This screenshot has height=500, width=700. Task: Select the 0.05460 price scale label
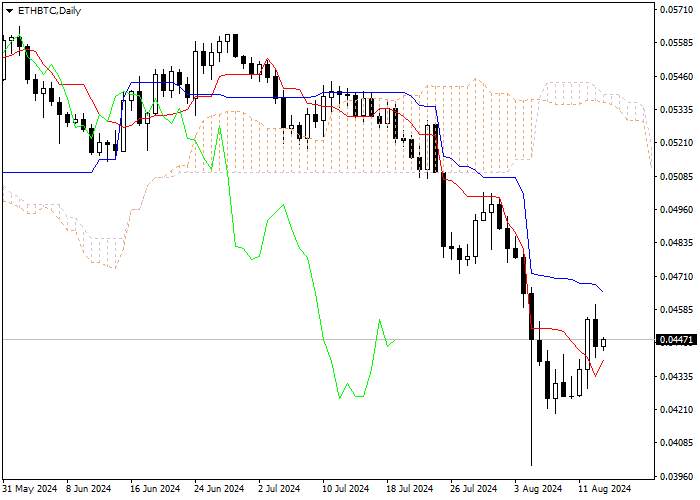pos(677,76)
